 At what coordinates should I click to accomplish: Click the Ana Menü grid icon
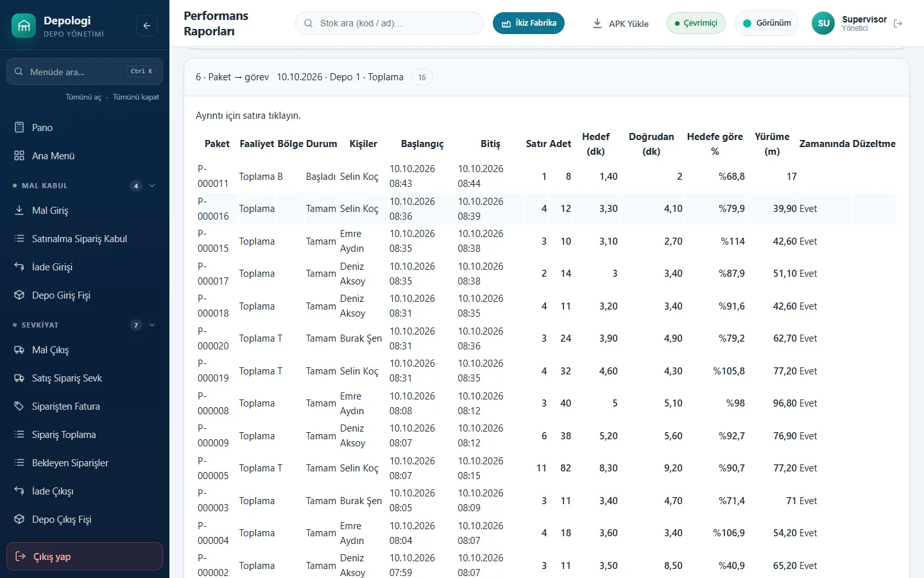tap(19, 155)
